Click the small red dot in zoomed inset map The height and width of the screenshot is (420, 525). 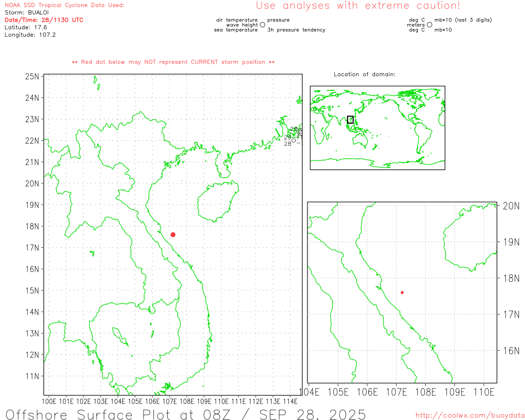click(x=402, y=292)
